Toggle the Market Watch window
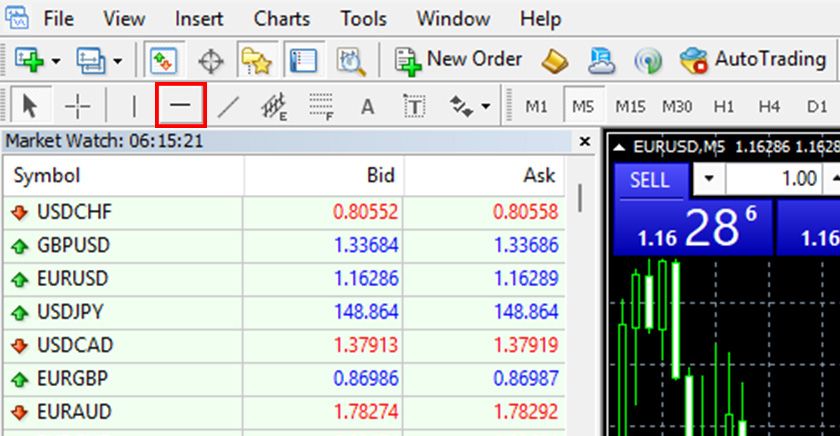The width and height of the screenshot is (840, 436). [x=163, y=61]
